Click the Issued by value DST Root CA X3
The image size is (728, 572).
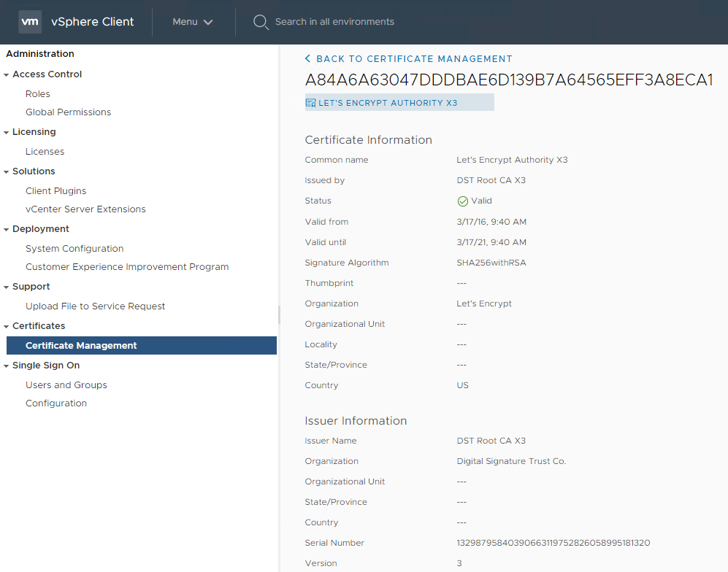pyautogui.click(x=491, y=180)
